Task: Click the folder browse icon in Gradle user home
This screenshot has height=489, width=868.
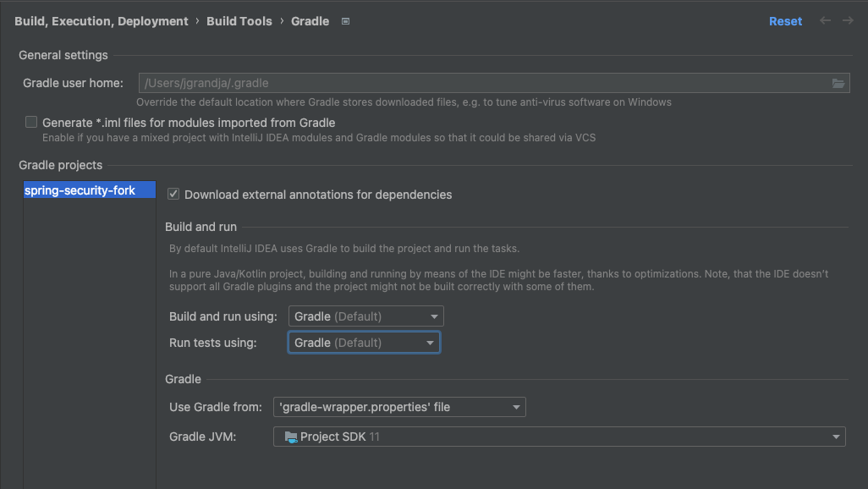Action: [838, 83]
